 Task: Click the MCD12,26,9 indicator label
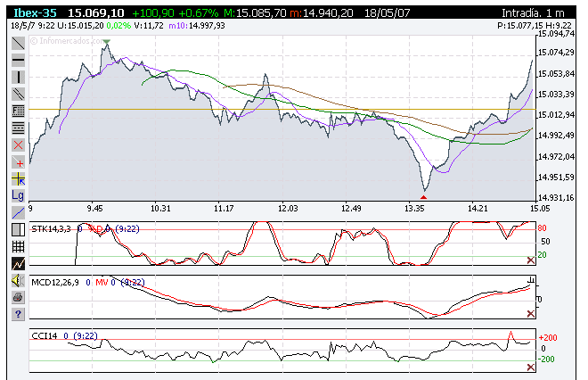pyautogui.click(x=55, y=283)
